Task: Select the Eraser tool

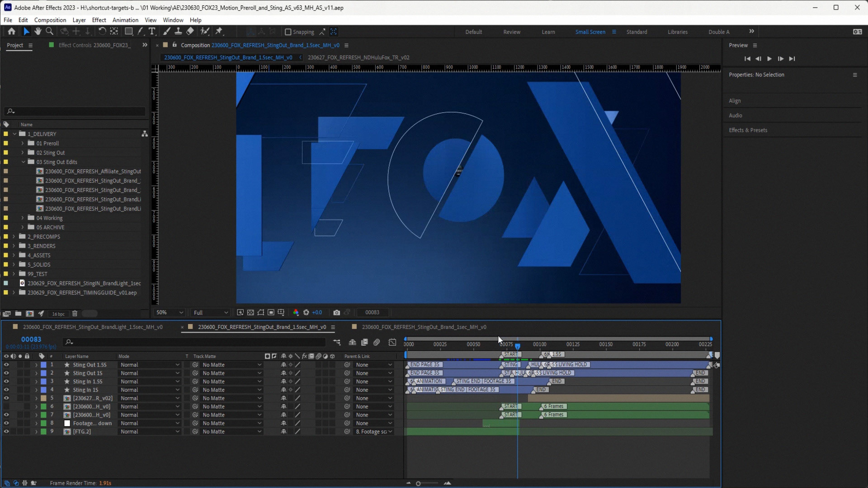Action: 190,31
